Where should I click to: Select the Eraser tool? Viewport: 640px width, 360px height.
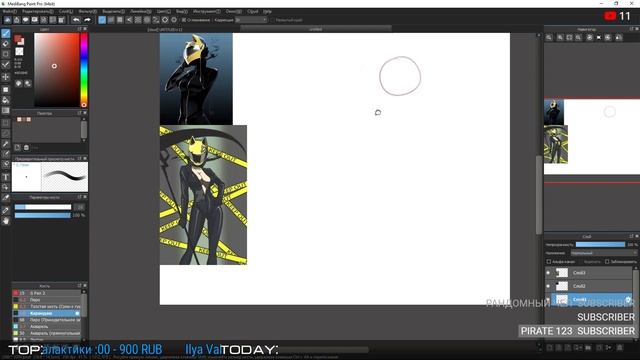(x=6, y=44)
